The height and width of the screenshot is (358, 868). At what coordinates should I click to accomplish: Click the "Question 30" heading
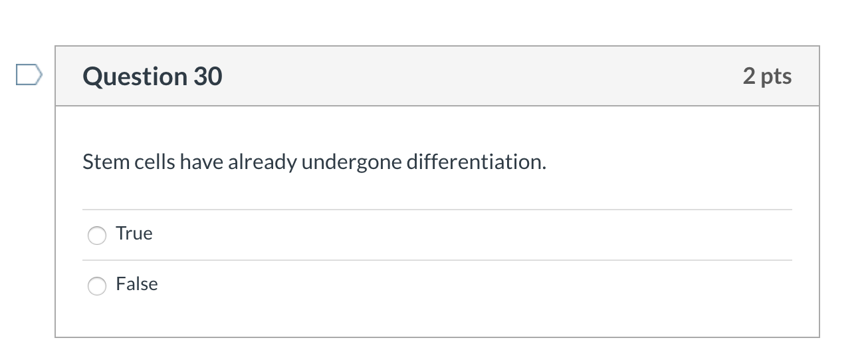[152, 77]
